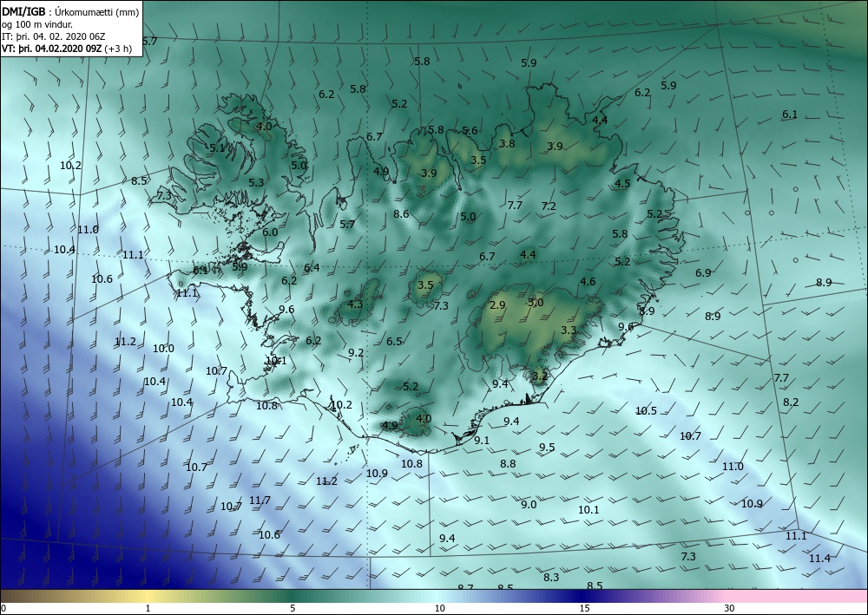Click the map value "5.3"
This screenshot has height=615, width=868.
pyautogui.click(x=256, y=182)
